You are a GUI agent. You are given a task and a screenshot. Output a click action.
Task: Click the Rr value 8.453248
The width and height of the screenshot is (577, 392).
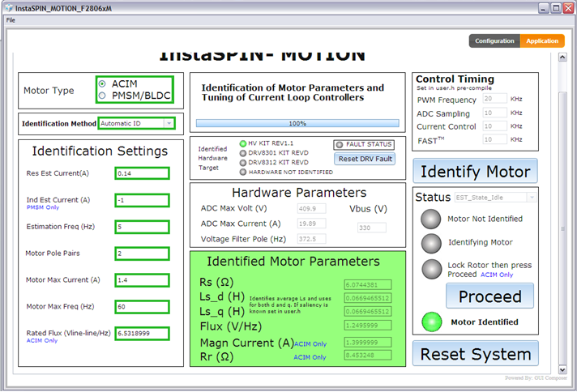click(x=368, y=356)
